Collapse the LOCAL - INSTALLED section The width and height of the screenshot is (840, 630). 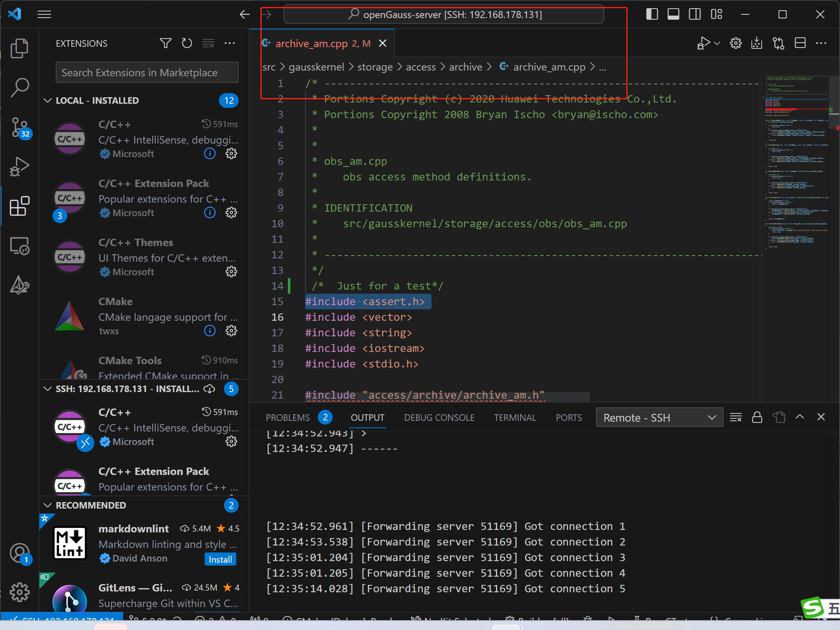48,100
